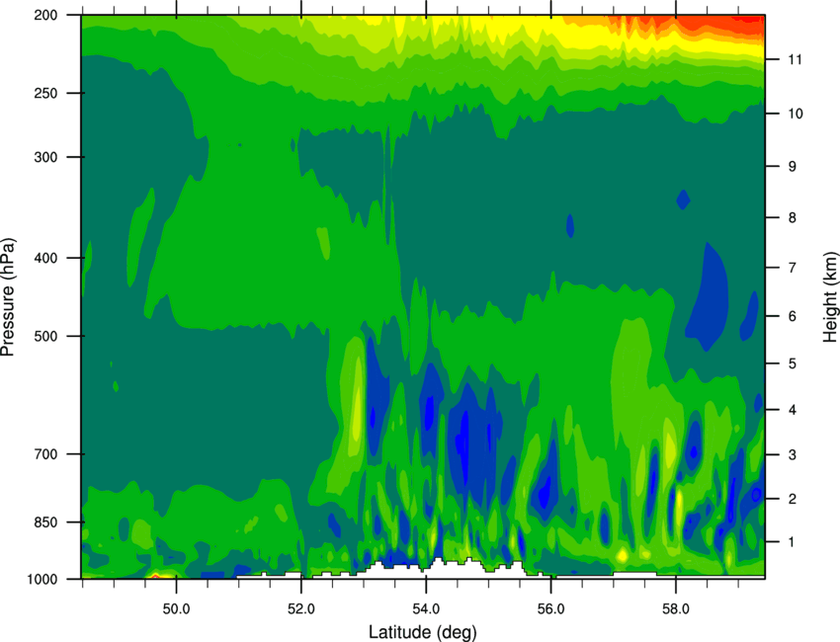Click latitude tick label 54.0
Image resolution: width=840 pixels, height=642 pixels.
[427, 609]
